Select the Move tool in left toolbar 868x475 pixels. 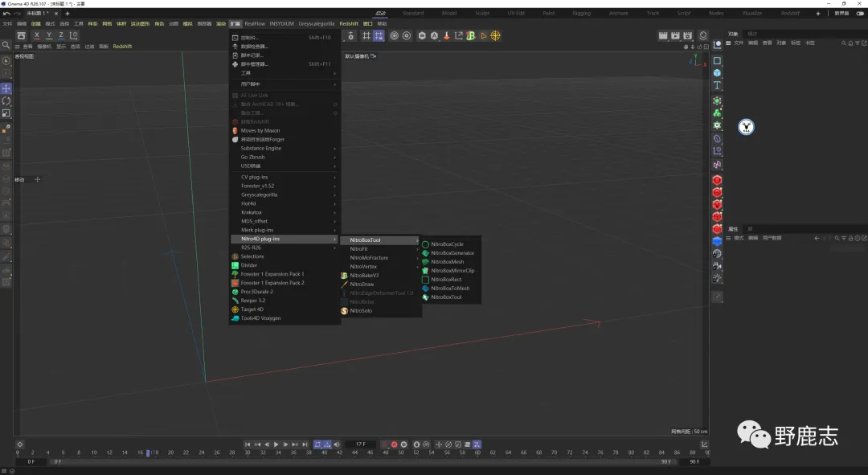[6, 88]
